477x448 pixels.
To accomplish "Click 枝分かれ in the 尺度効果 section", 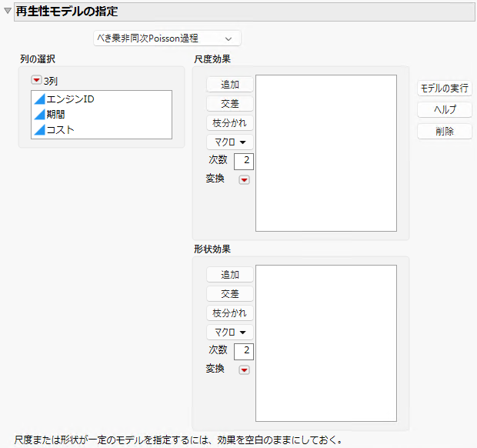I will click(230, 122).
